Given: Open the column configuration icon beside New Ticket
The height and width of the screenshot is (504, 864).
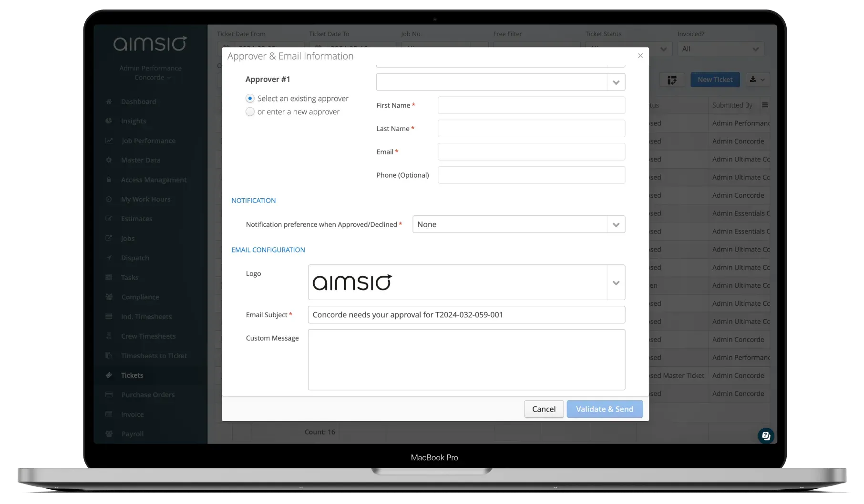Looking at the screenshot, I should 672,80.
